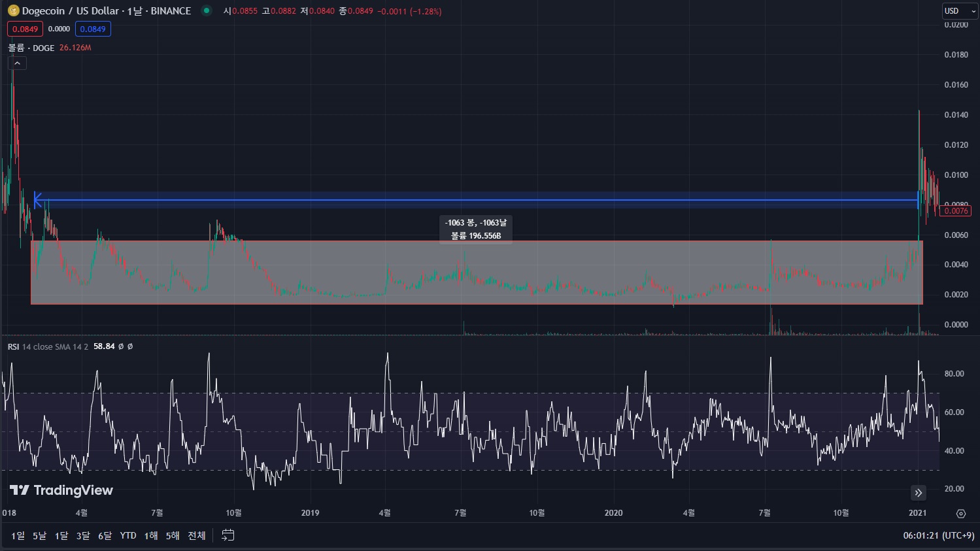This screenshot has height=551, width=980.
Task: Click the 0.0060 price axis label
Action: click(x=956, y=235)
